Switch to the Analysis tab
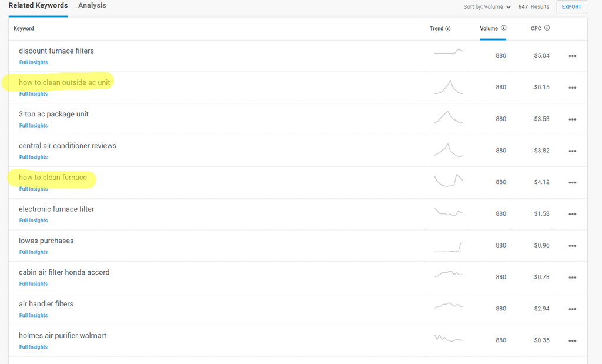The width and height of the screenshot is (602, 364). (x=92, y=6)
